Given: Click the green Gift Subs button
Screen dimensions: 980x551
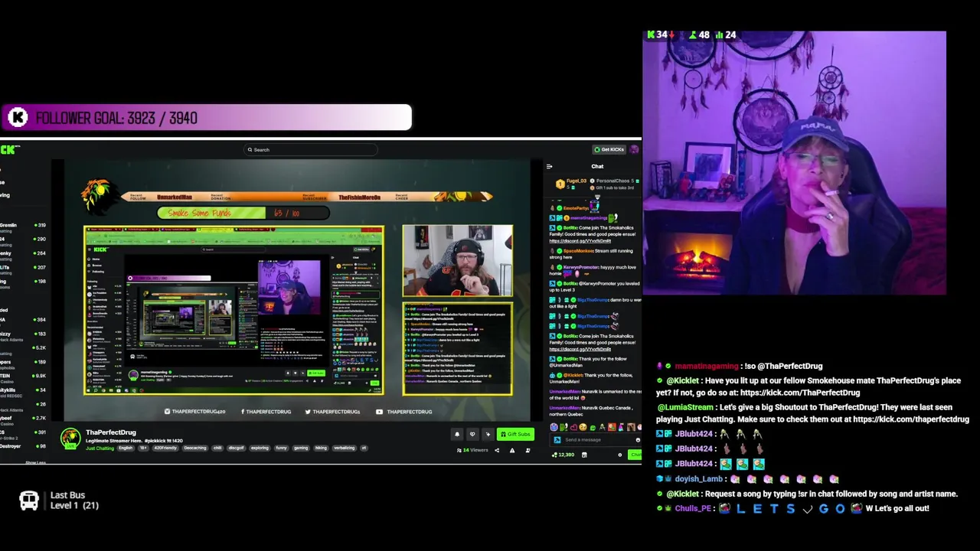Looking at the screenshot, I should pos(515,434).
